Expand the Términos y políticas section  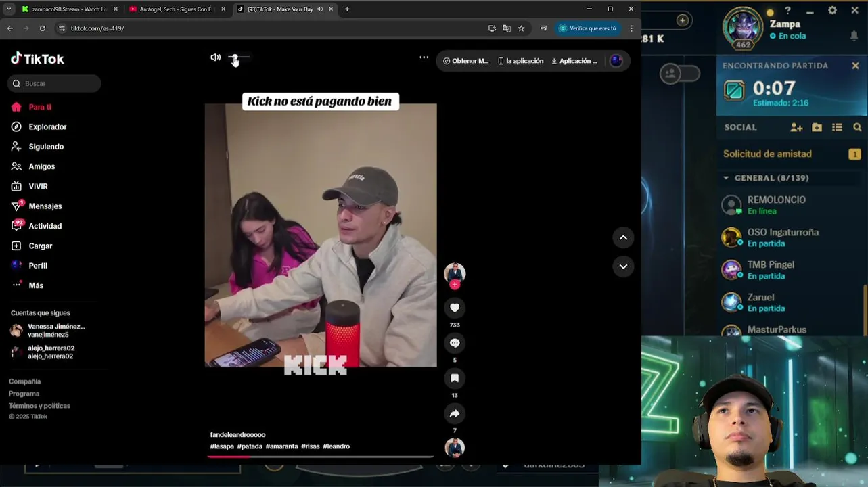tap(39, 406)
